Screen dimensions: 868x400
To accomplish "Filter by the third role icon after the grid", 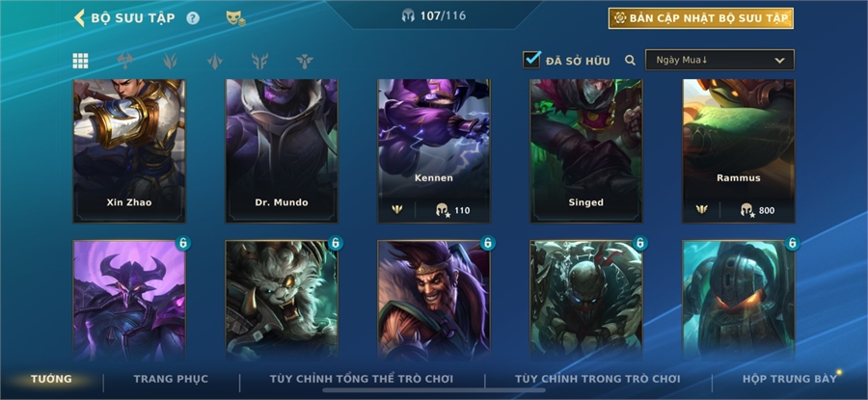I will click(x=215, y=61).
